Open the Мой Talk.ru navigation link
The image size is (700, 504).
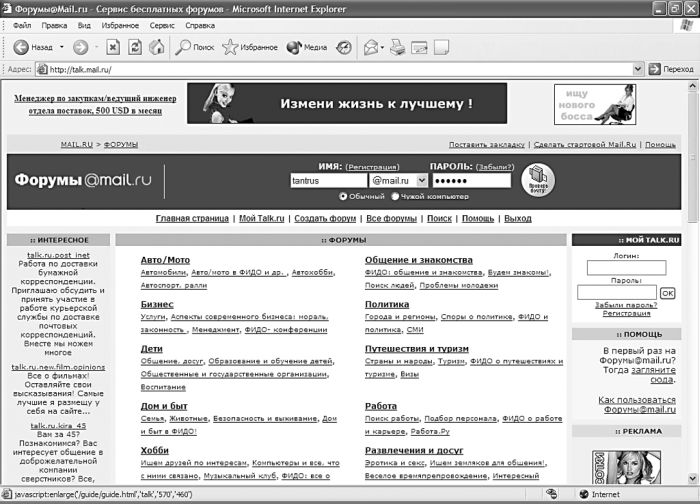point(262,218)
